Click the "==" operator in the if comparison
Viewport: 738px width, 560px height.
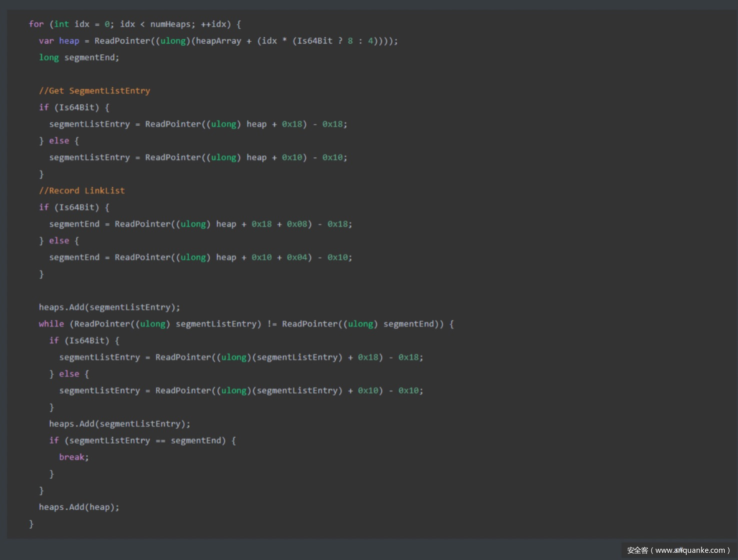[x=160, y=441]
